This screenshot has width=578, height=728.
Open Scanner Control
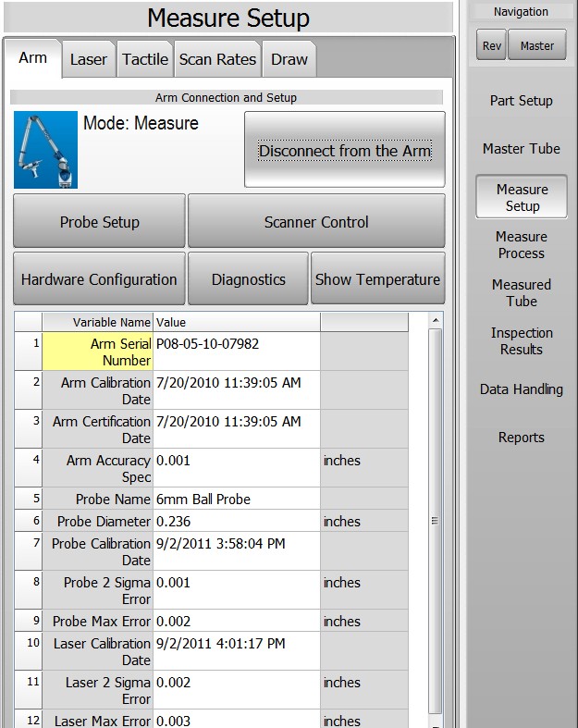coord(316,222)
